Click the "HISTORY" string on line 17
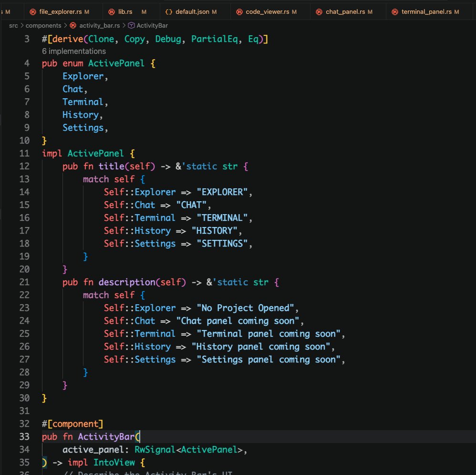476x475 pixels. coord(215,231)
